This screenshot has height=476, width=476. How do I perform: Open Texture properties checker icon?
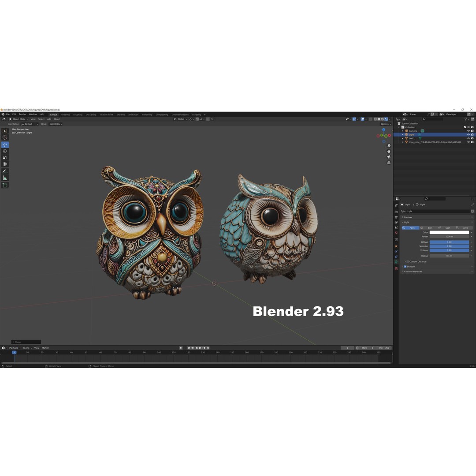tap(396, 268)
